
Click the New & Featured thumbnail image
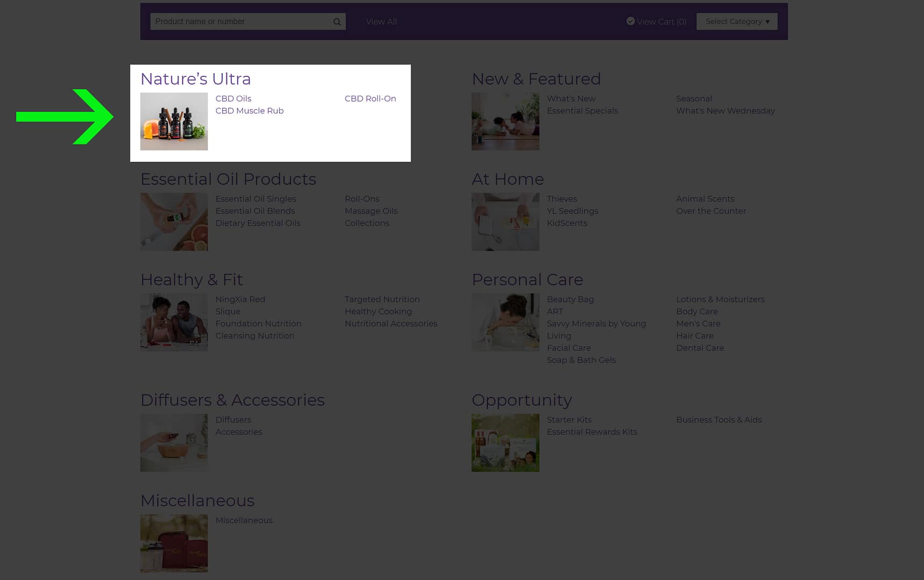505,121
